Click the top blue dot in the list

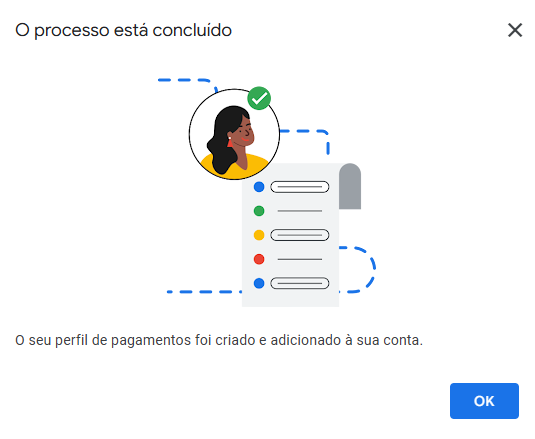click(x=259, y=187)
